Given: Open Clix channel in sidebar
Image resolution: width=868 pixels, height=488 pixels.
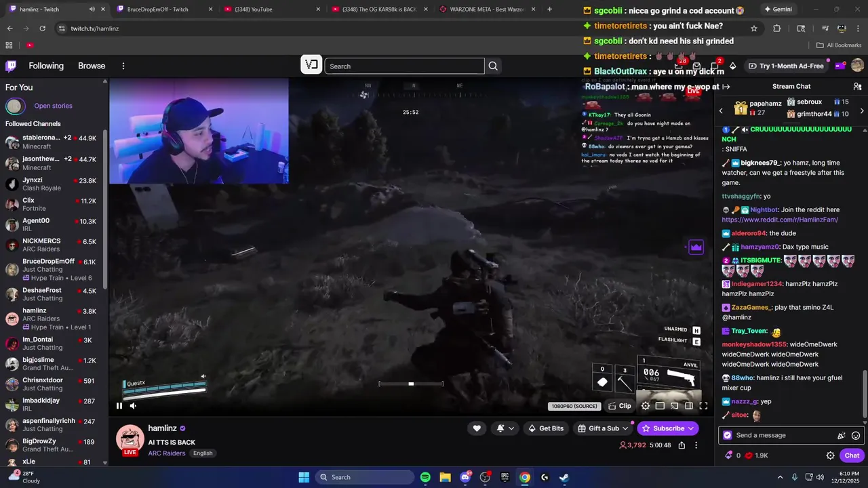Looking at the screenshot, I should [x=53, y=205].
